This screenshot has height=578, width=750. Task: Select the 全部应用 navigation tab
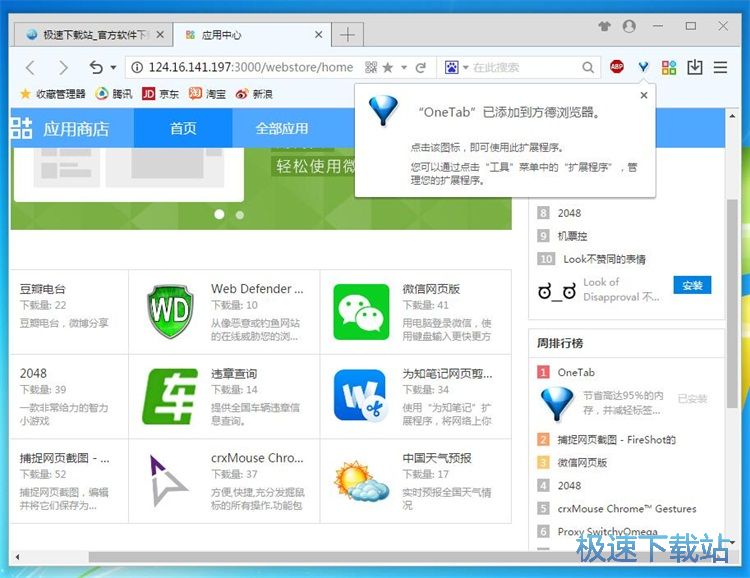(x=282, y=128)
